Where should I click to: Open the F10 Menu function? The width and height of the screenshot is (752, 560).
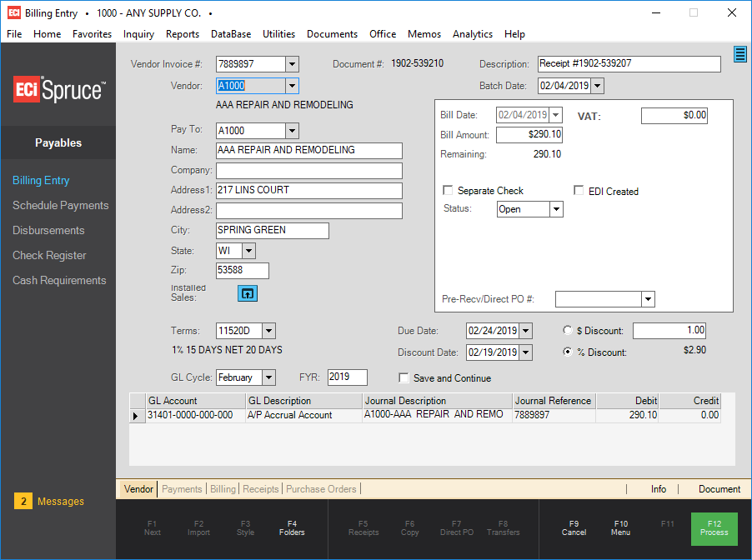(x=620, y=528)
